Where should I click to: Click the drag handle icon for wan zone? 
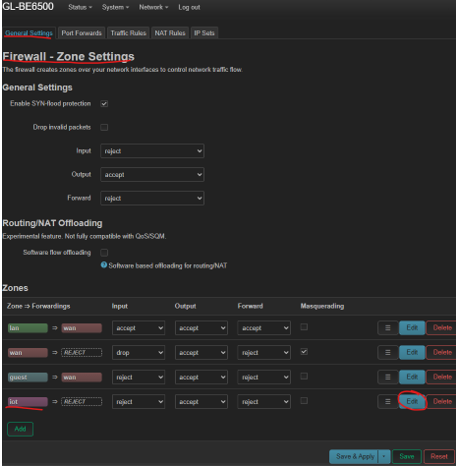388,352
